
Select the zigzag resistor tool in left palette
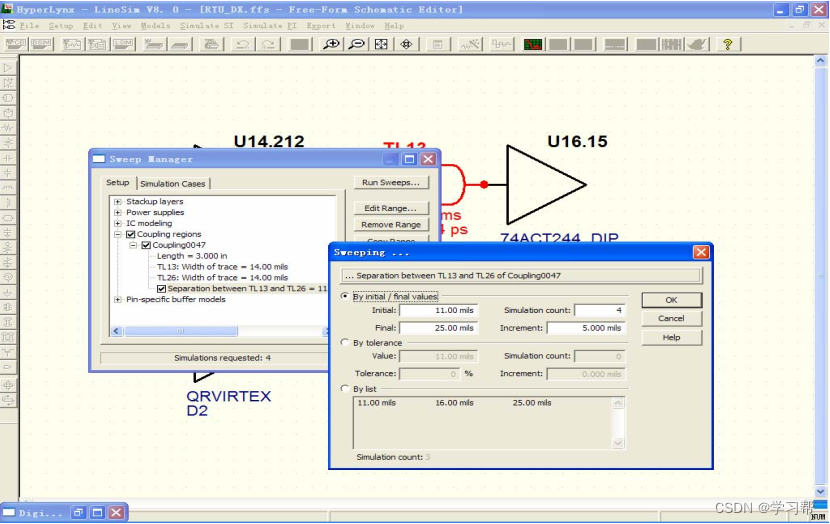8,128
